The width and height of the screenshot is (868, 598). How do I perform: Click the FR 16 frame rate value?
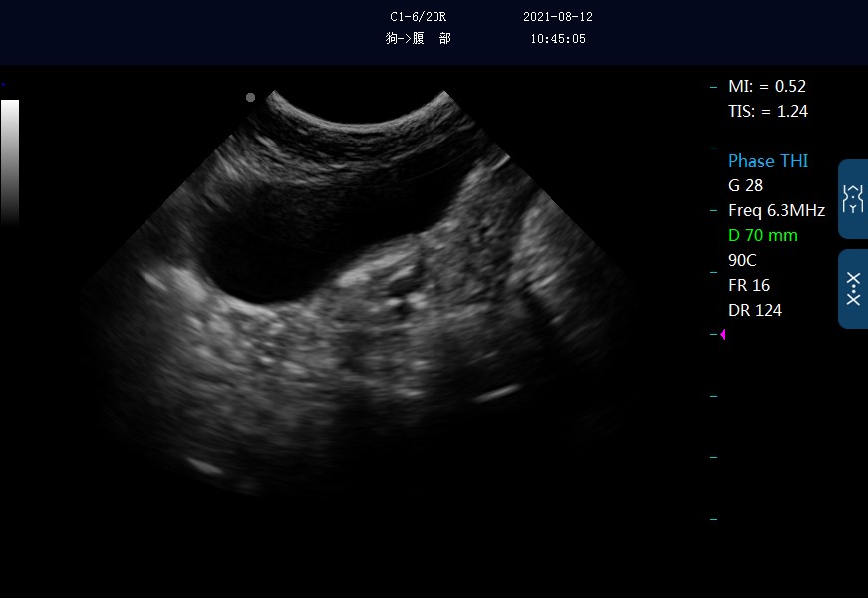[x=749, y=285]
